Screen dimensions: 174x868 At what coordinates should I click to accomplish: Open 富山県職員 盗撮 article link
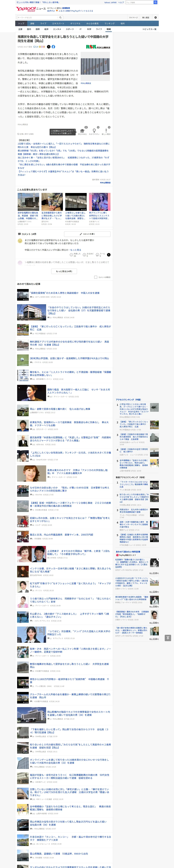(59, 854)
